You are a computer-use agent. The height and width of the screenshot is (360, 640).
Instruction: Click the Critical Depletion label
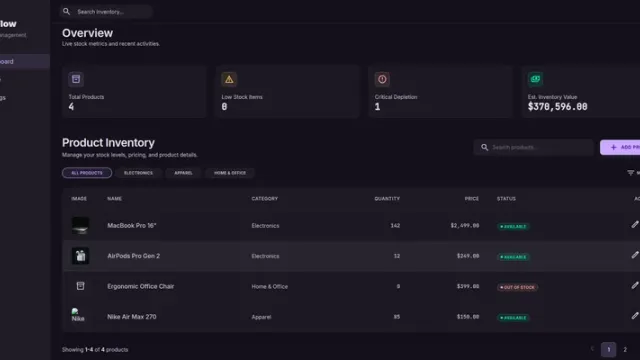pyautogui.click(x=396, y=97)
